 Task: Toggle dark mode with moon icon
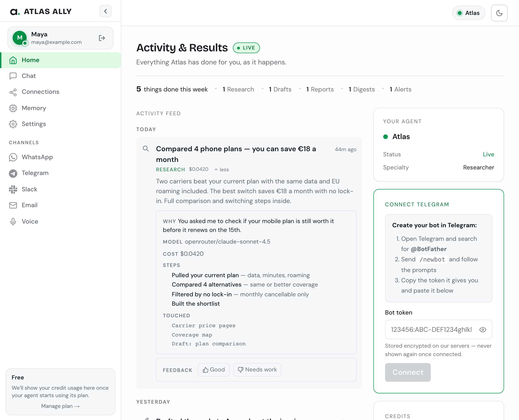point(499,13)
